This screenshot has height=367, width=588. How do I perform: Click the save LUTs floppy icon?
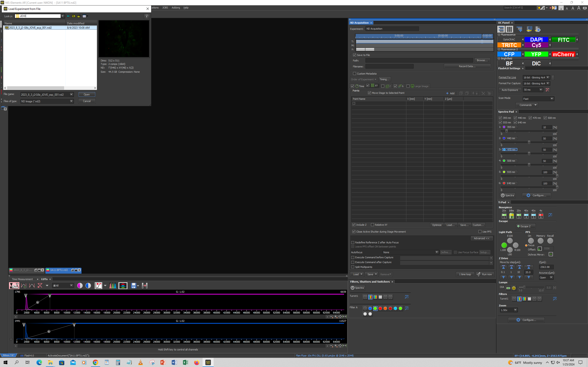coord(133,286)
